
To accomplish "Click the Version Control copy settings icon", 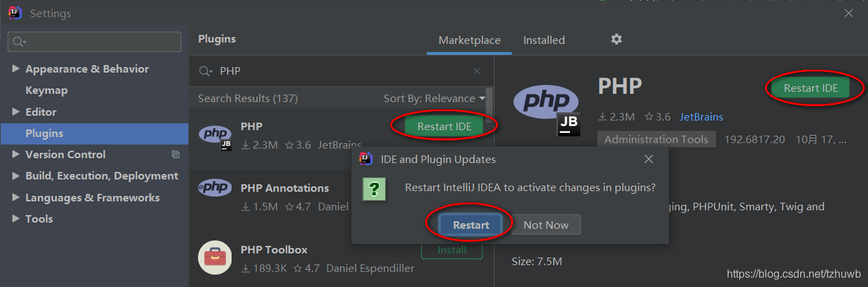I will click(x=175, y=155).
